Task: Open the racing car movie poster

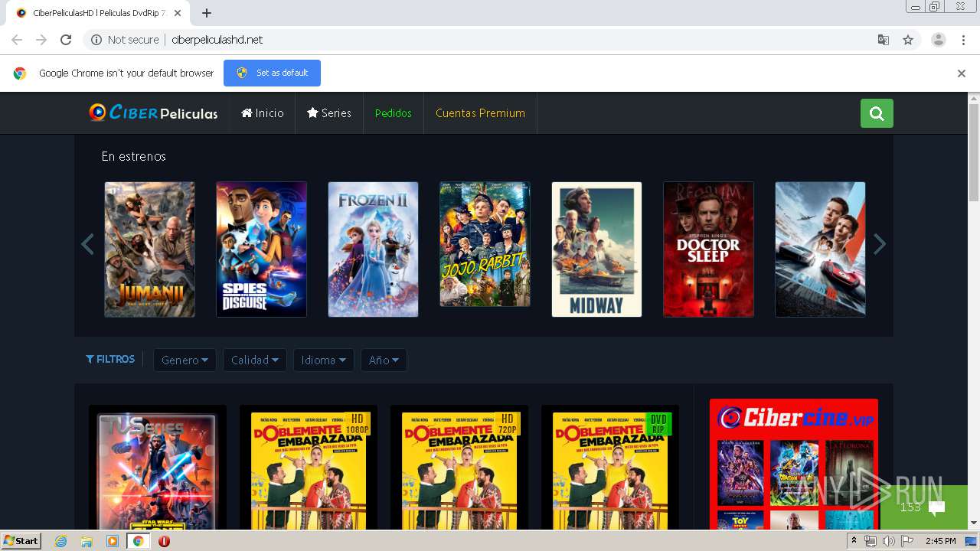Action: coord(820,249)
